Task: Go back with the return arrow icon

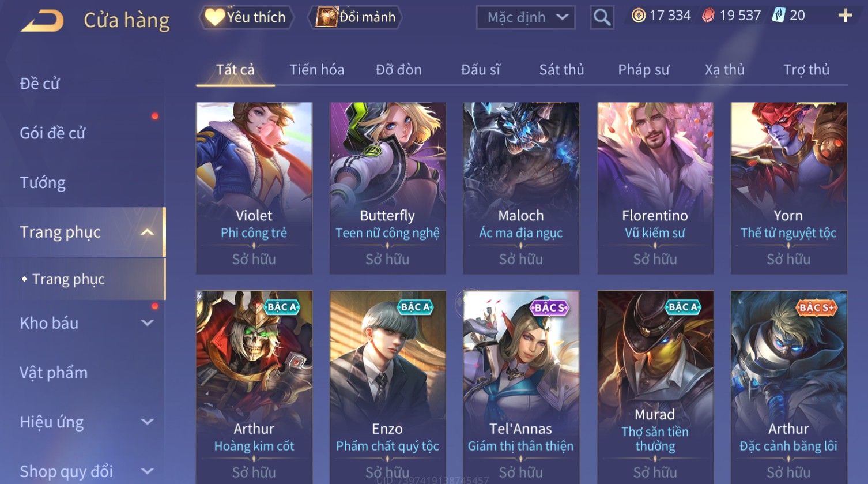Action: (42, 20)
